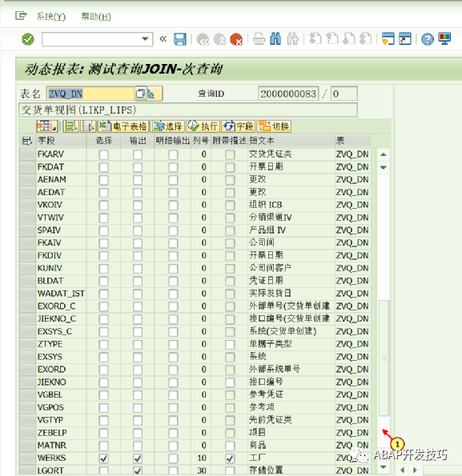Tick the 输出 checkbox for VGBEL

138,395
